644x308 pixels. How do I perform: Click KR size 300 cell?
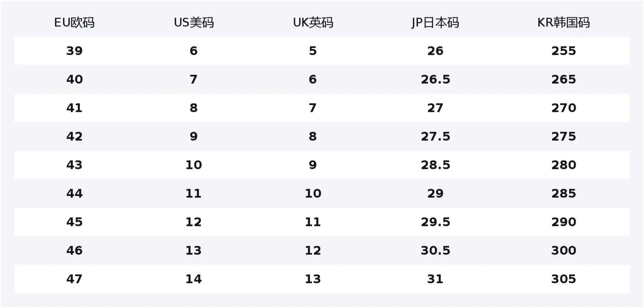click(x=564, y=250)
